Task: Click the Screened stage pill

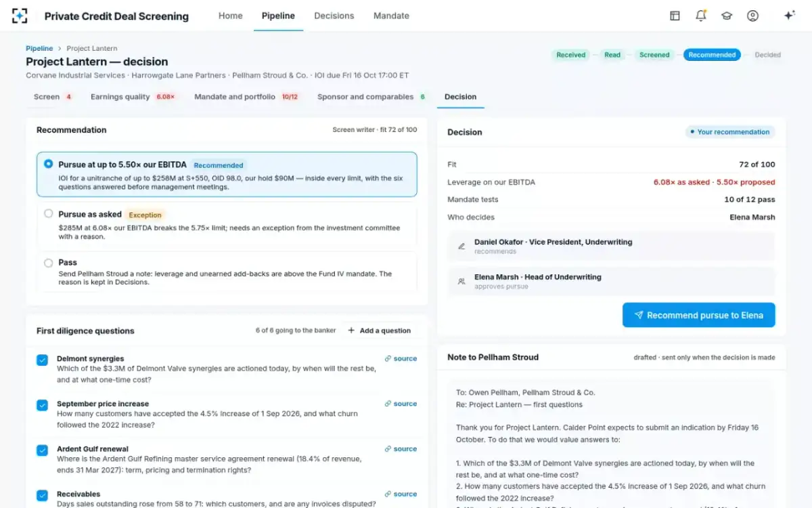Action: [654, 55]
